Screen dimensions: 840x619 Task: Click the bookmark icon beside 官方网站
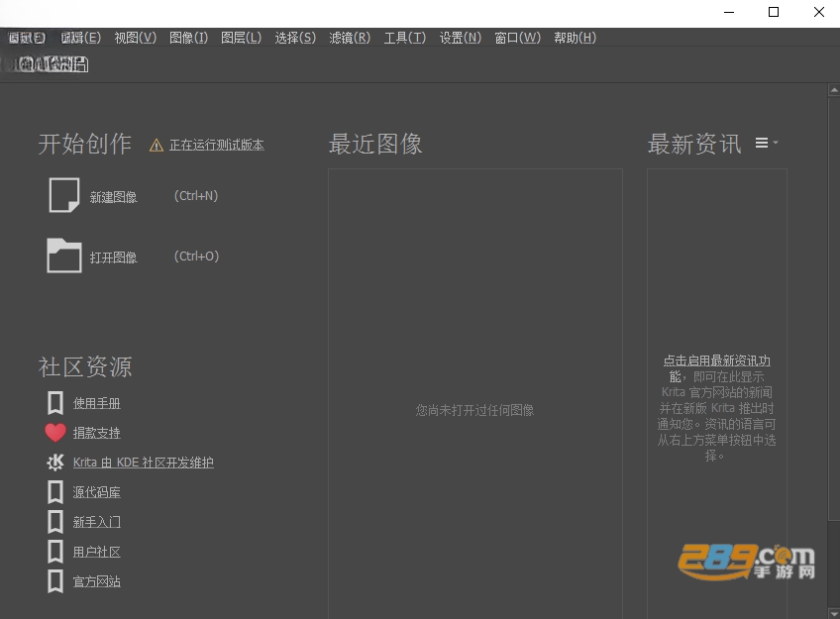click(x=55, y=581)
